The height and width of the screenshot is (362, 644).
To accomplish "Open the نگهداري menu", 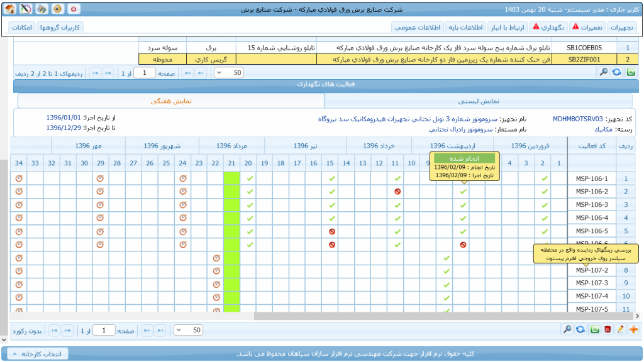I will pos(548,27).
